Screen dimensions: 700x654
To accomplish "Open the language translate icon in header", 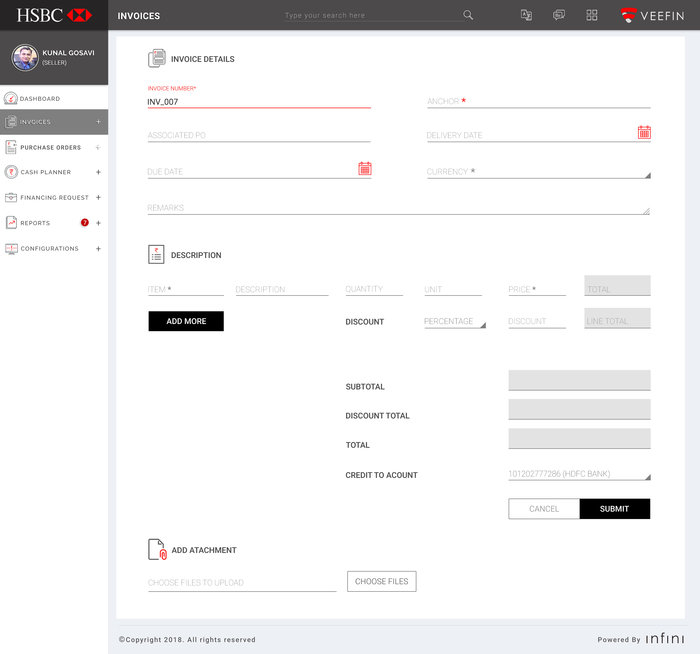I will pyautogui.click(x=526, y=15).
